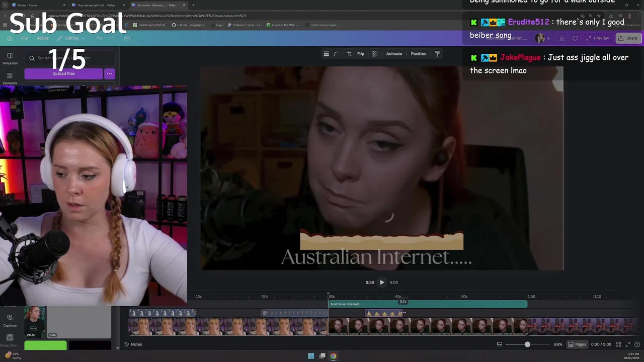Open the File menu
Image resolution: width=644 pixels, height=362 pixels.
pyautogui.click(x=24, y=38)
